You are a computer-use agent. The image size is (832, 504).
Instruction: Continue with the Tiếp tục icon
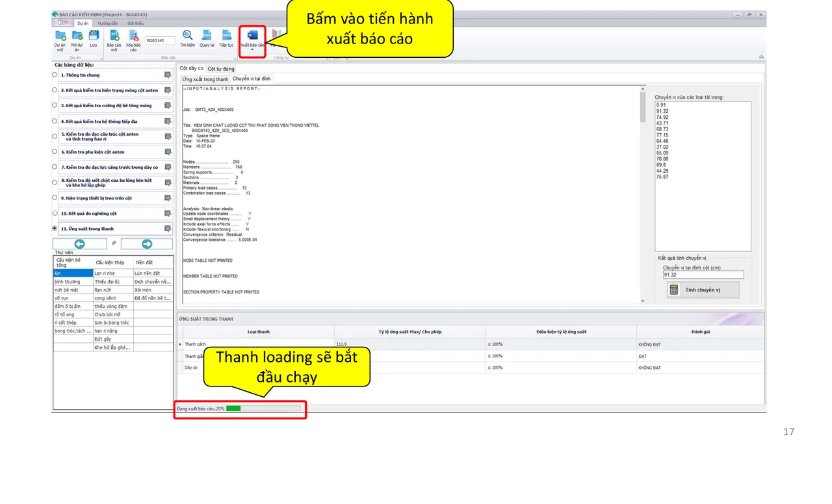[226, 36]
